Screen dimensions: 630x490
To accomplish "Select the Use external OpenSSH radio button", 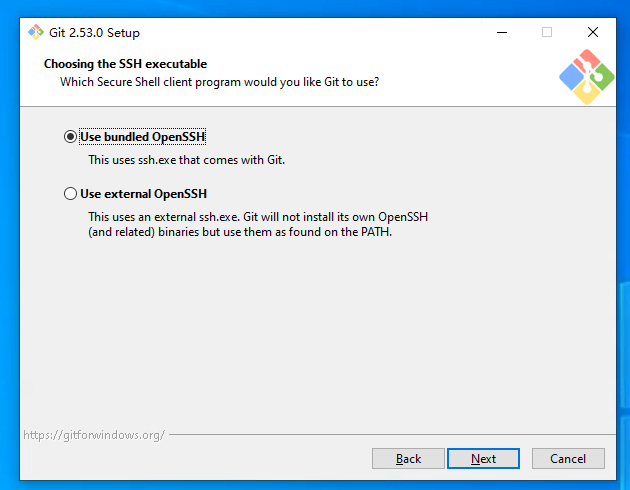I will click(x=70, y=194).
